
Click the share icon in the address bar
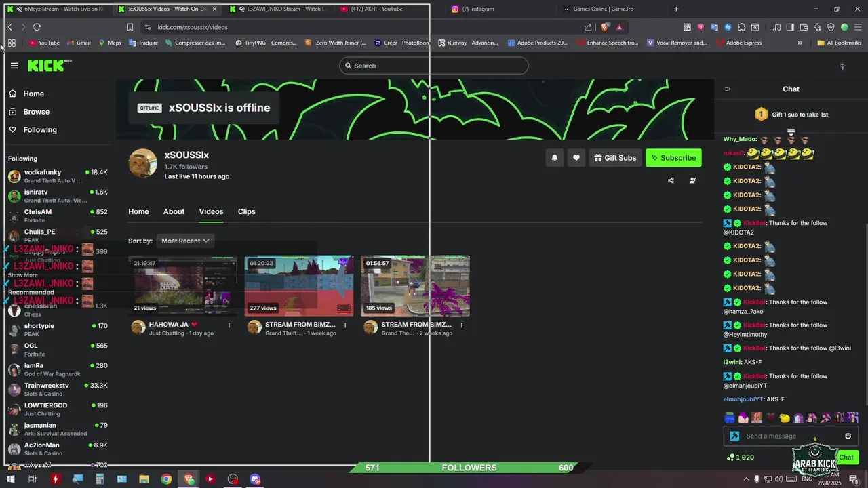point(588,27)
